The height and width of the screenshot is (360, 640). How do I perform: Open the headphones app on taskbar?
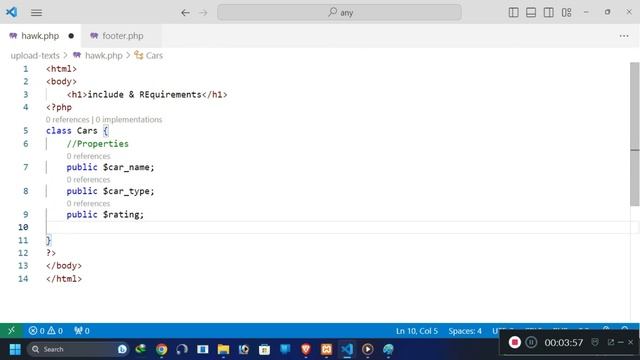coord(182,349)
